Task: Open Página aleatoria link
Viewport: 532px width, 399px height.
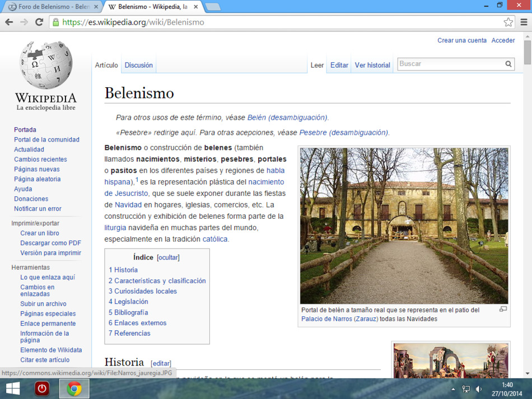Action: pyautogui.click(x=38, y=179)
